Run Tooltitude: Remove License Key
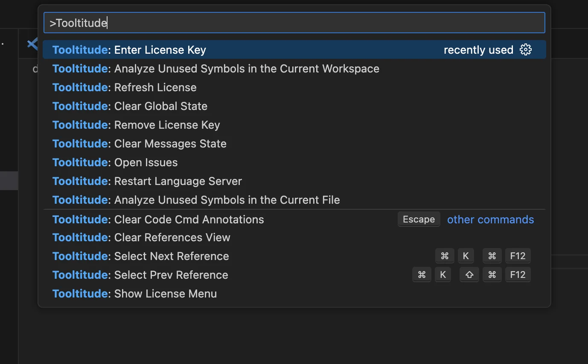Viewport: 588px width, 364px height. 294,125
